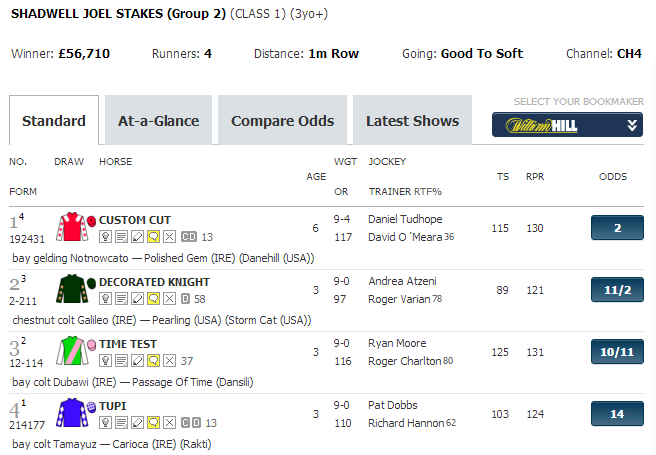Screen dimensions: 656x455
Task: Open the William Hill bookmaker dropdown
Action: (x=567, y=125)
